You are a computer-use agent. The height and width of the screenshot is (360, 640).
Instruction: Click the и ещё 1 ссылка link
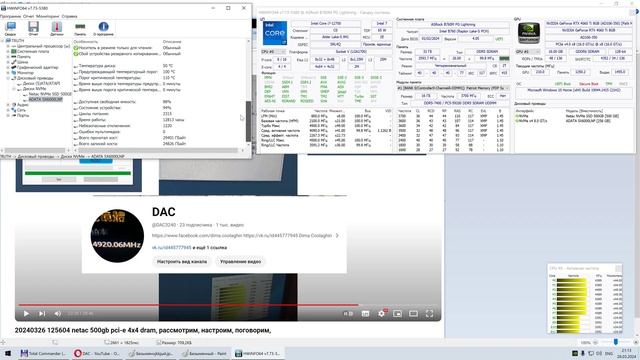tap(210, 248)
